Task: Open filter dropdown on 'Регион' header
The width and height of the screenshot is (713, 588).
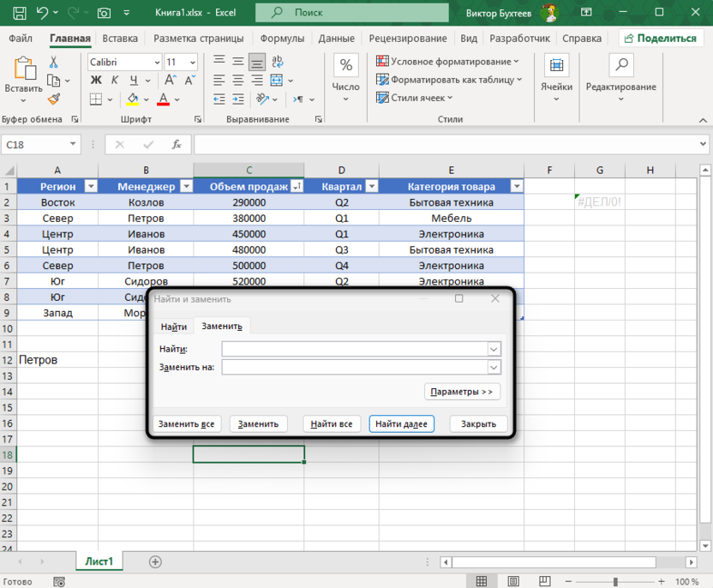Action: [91, 186]
